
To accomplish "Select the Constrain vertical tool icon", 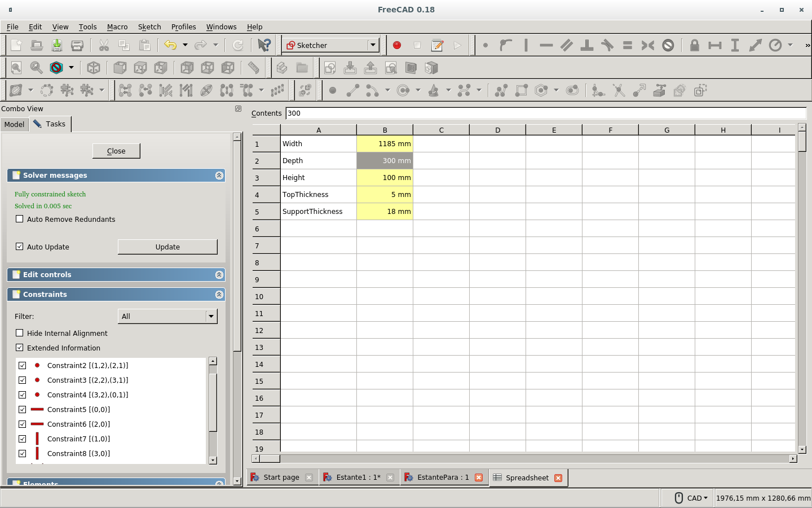I will pos(526,45).
